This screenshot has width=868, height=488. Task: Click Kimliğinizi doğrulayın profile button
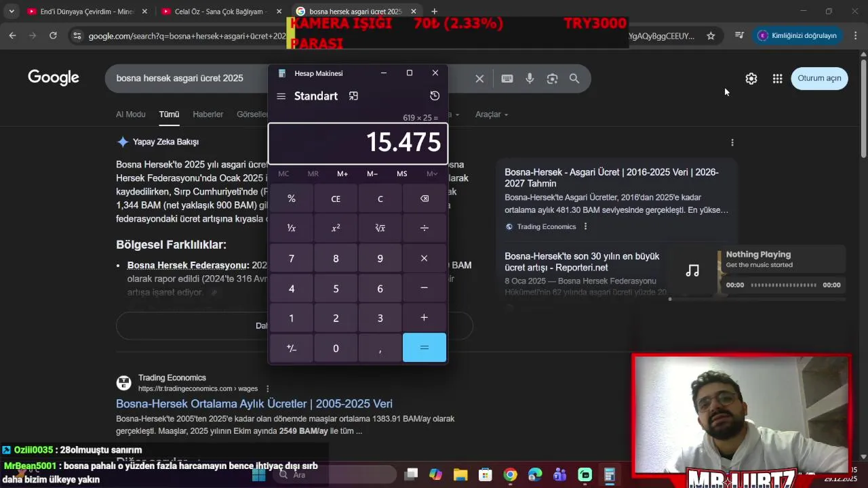pos(797,35)
